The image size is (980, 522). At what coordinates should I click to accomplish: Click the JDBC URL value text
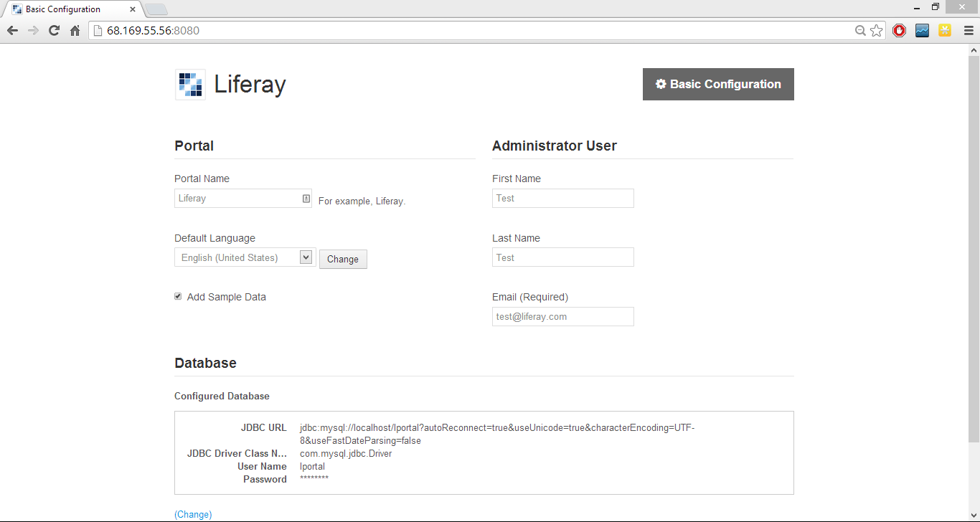pos(497,434)
